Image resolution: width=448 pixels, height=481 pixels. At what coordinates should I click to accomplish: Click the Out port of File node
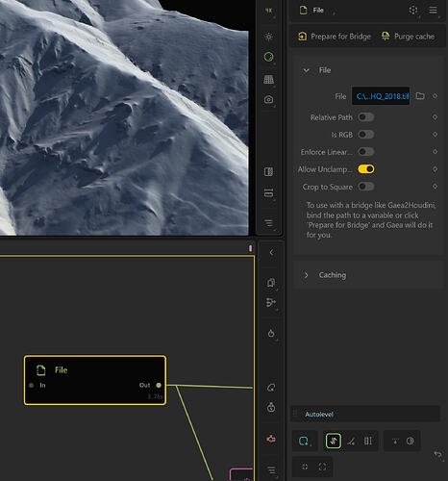[159, 385]
